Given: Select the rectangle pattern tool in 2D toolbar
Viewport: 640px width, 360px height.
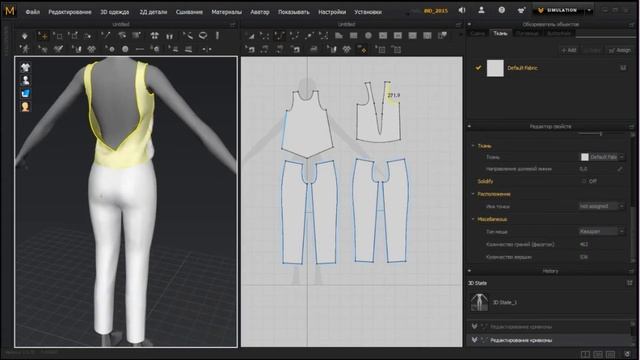Looking at the screenshot, I should click(x=353, y=36).
